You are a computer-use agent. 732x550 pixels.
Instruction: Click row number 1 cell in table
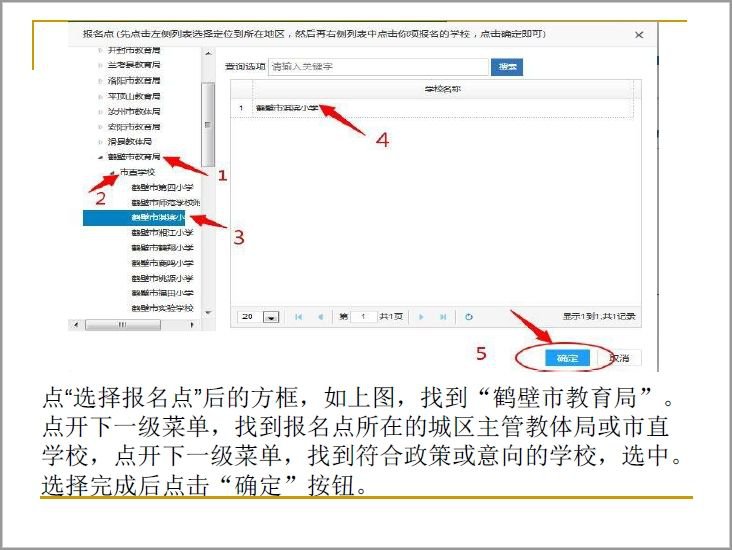coord(241,108)
